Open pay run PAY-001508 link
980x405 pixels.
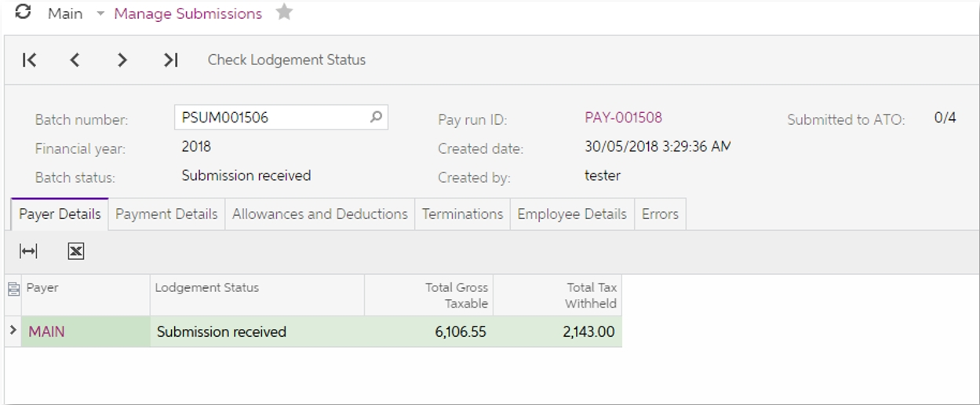(x=623, y=118)
